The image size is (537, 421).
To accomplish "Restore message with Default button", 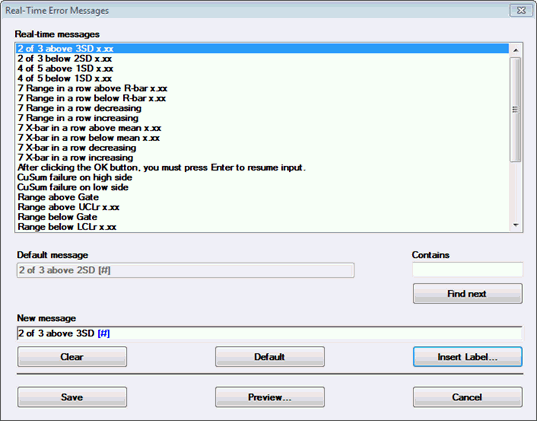I will tap(270, 357).
